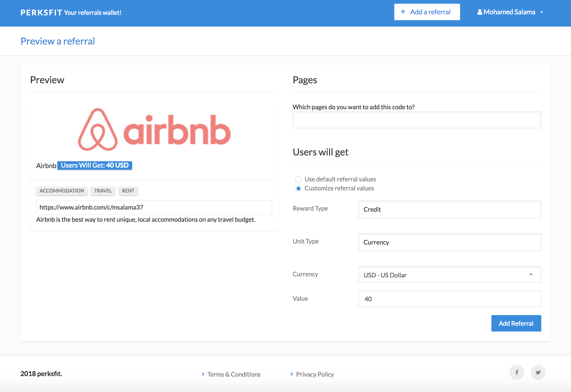
Task: Click chevron icon before Terms & Conditions
Action: point(203,374)
